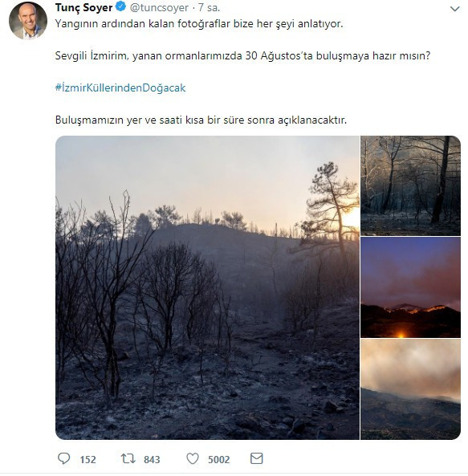Open the #İzmirKüllerindenDoğacak hashtag
Image resolution: width=468 pixels, height=476 pixels.
[120, 87]
